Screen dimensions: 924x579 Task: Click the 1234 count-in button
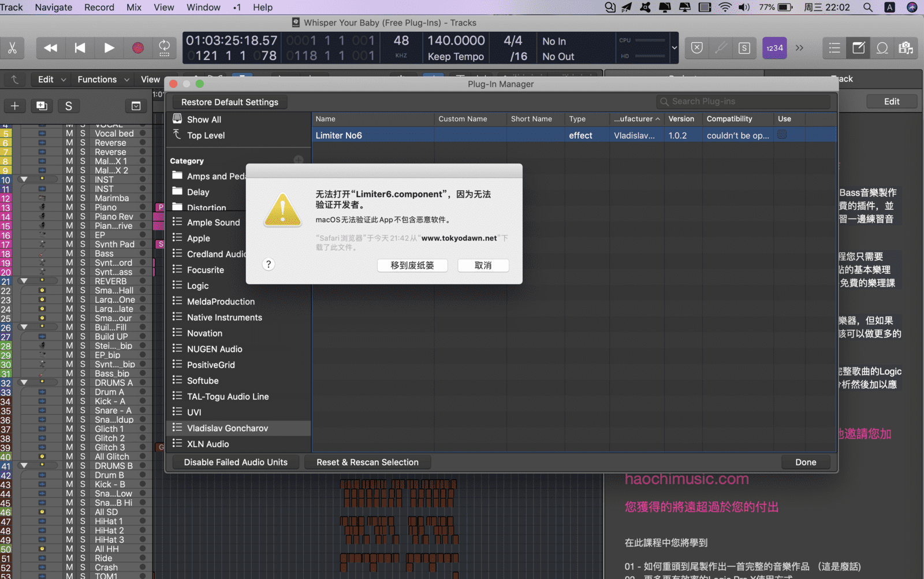774,48
